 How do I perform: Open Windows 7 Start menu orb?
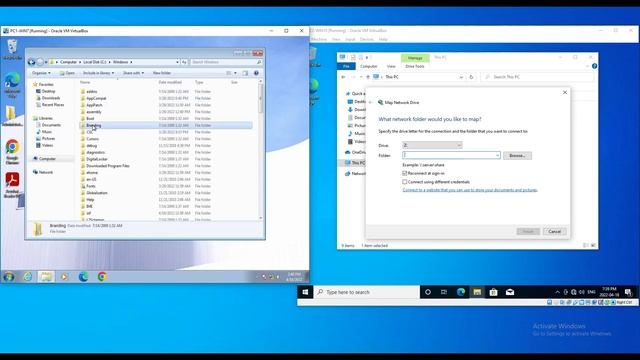9,277
